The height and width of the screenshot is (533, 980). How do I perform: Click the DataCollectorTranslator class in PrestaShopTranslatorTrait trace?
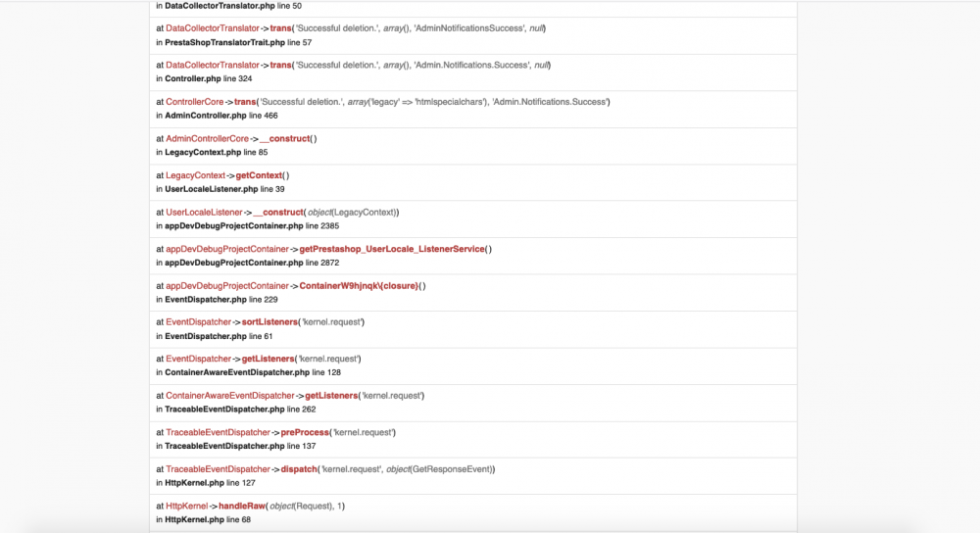[212, 28]
